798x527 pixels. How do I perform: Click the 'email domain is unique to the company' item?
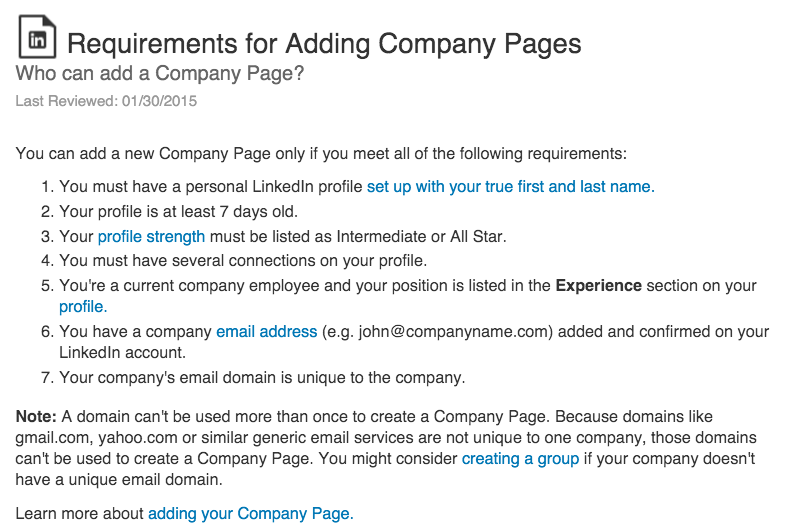[x=262, y=378]
